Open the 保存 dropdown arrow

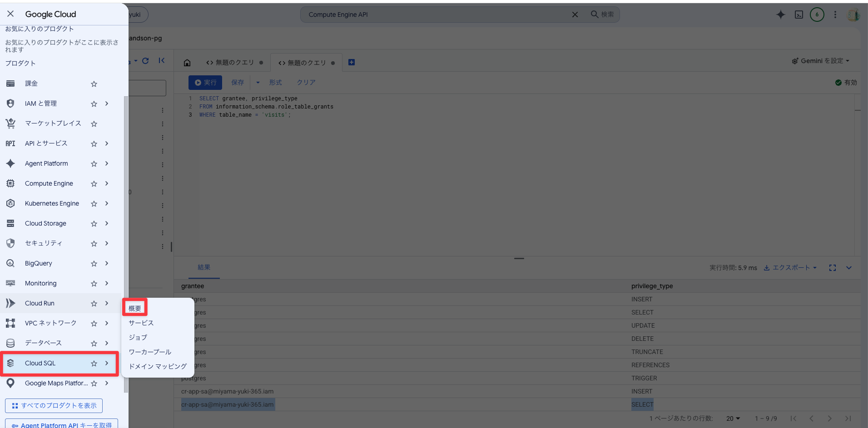coord(258,83)
